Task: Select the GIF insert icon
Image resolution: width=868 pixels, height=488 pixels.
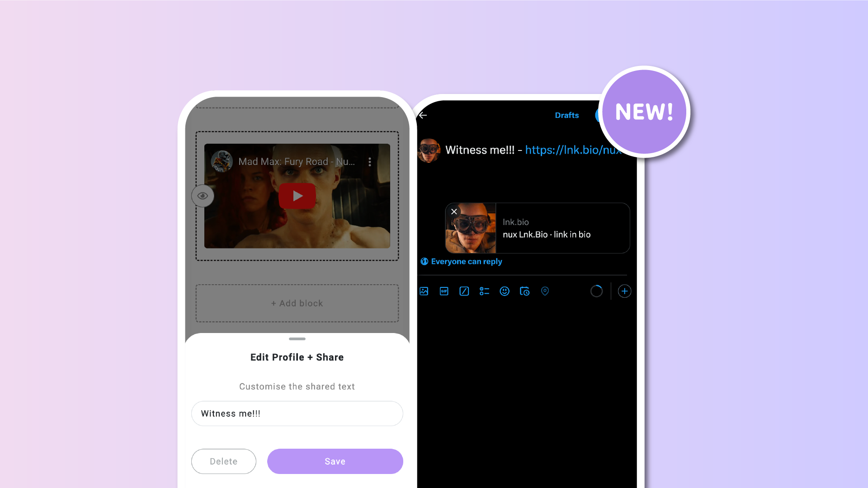Action: tap(443, 291)
